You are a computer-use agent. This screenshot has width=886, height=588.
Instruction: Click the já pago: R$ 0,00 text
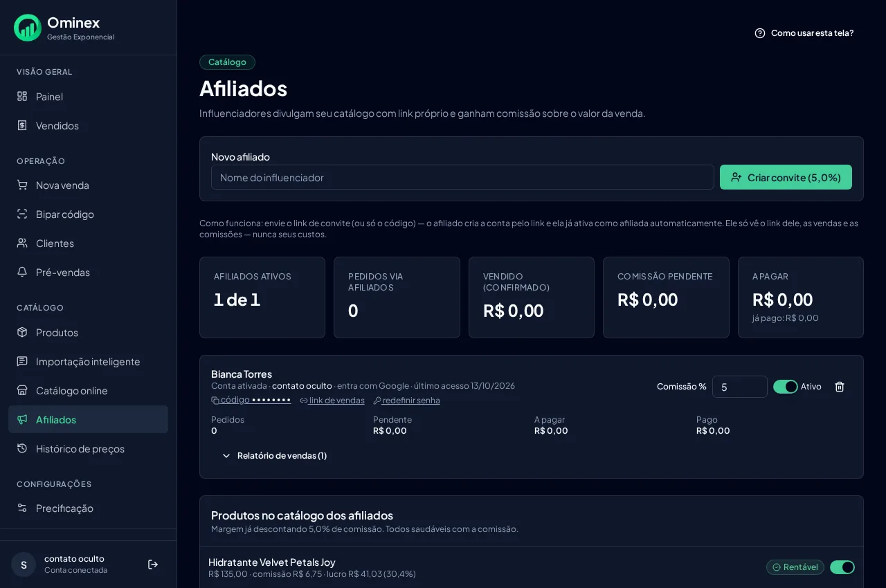pos(786,318)
